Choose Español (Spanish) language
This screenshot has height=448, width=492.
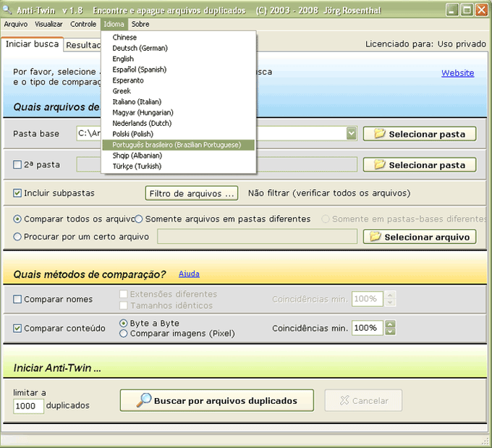point(178,69)
